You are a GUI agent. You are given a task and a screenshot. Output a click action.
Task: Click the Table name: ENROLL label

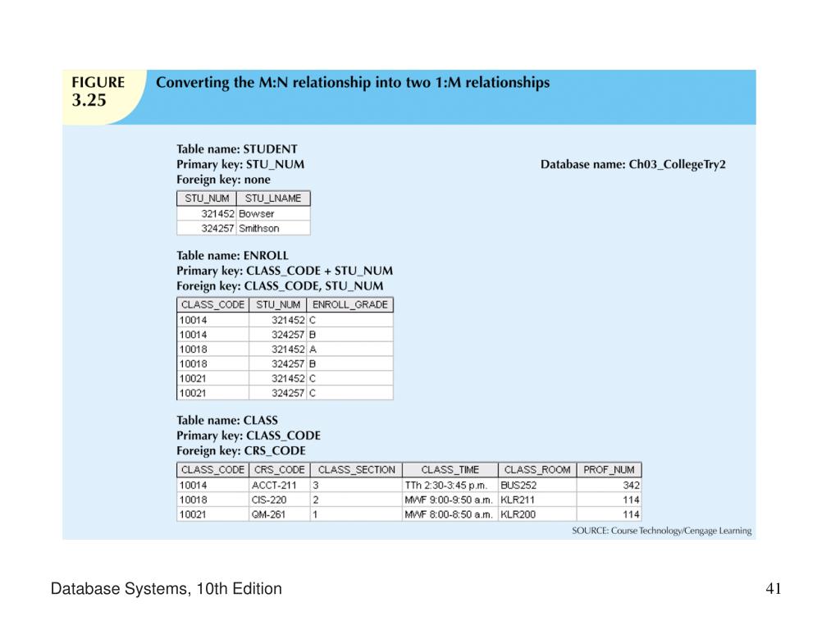232,256
